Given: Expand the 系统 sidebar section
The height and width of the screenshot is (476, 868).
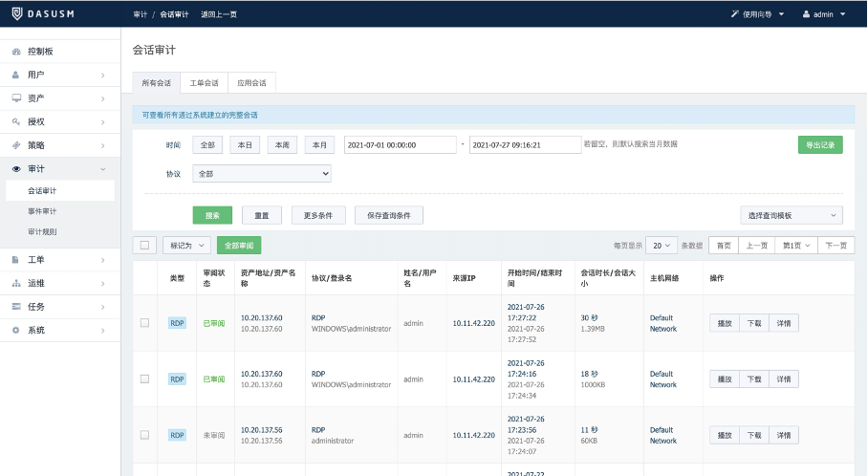Looking at the screenshot, I should [60, 331].
